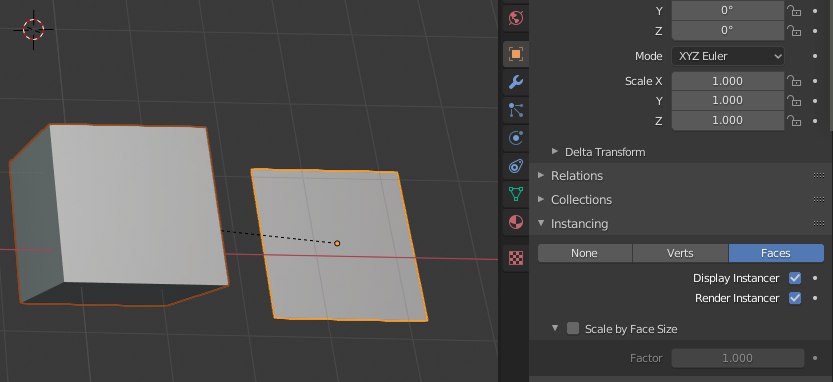Click the Scale X value field

728,81
